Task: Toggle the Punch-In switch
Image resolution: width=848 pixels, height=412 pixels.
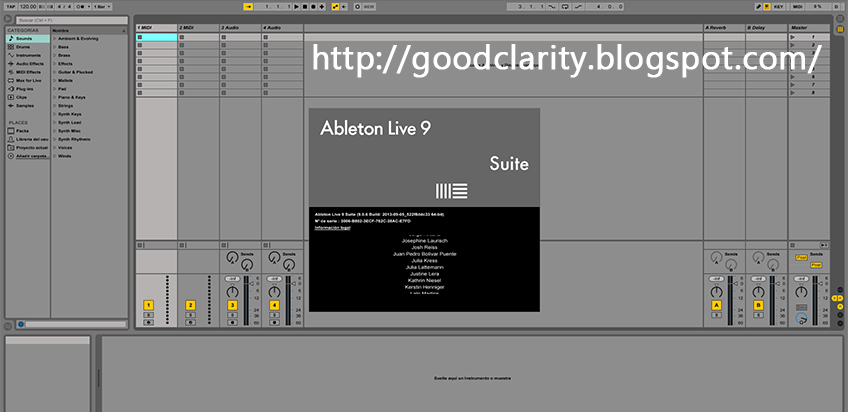Action: click(552, 6)
